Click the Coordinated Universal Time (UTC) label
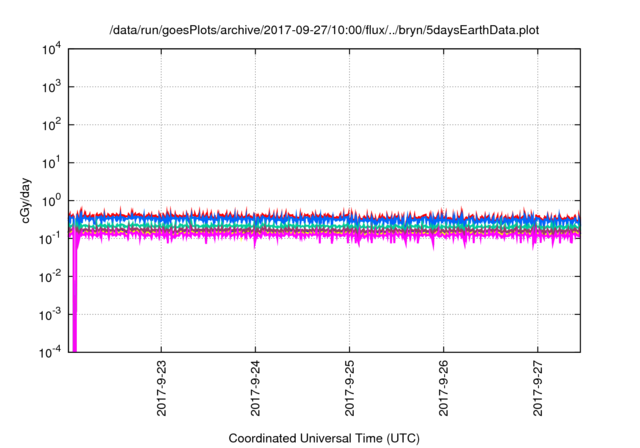640x448 pixels. point(324,438)
